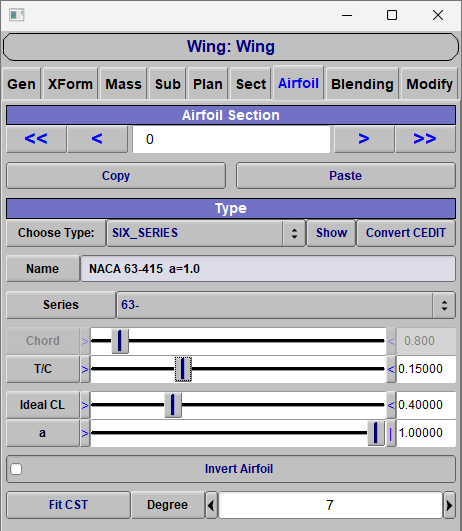This screenshot has width=462, height=531.
Task: Click the Ideal CL parameter label button
Action: point(43,405)
